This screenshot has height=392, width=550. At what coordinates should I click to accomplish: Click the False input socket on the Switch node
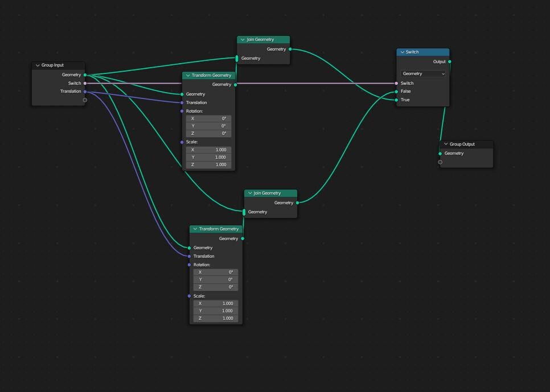click(397, 91)
